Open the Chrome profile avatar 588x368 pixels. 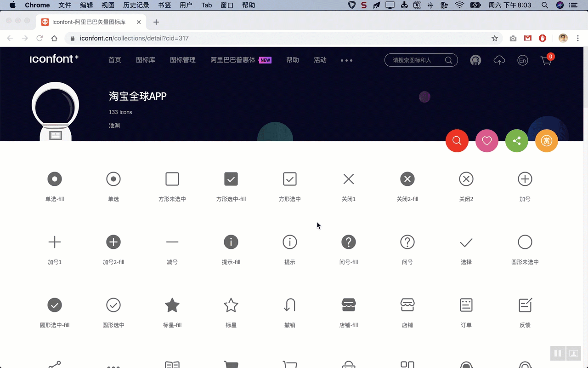pyautogui.click(x=563, y=38)
